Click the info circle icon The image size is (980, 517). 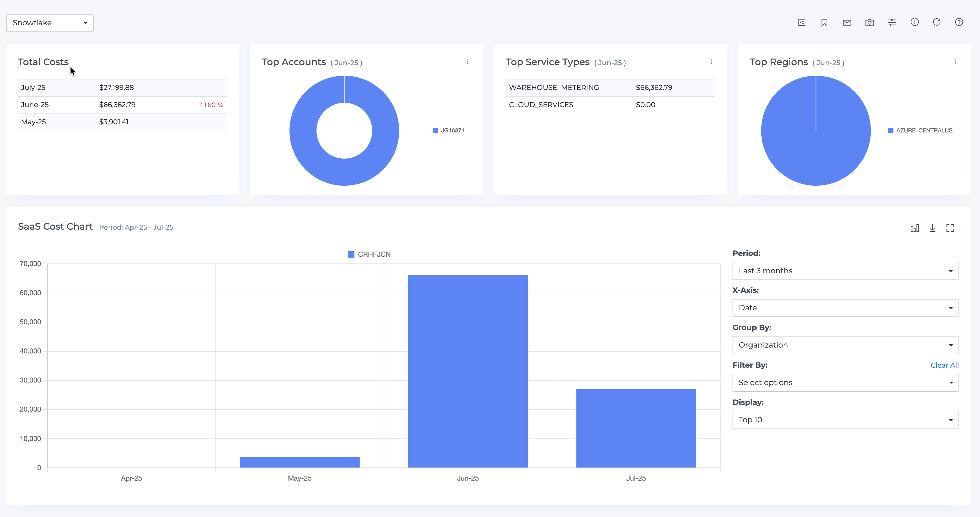tap(915, 22)
